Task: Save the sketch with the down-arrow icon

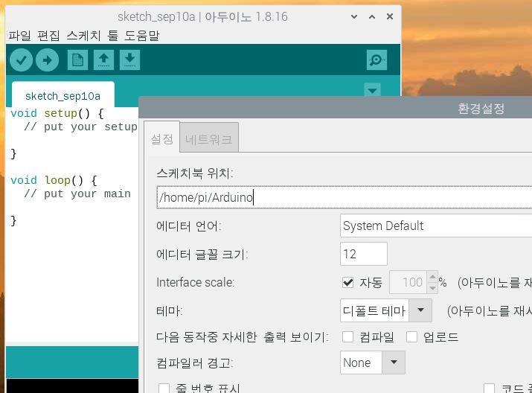Action: 129,60
